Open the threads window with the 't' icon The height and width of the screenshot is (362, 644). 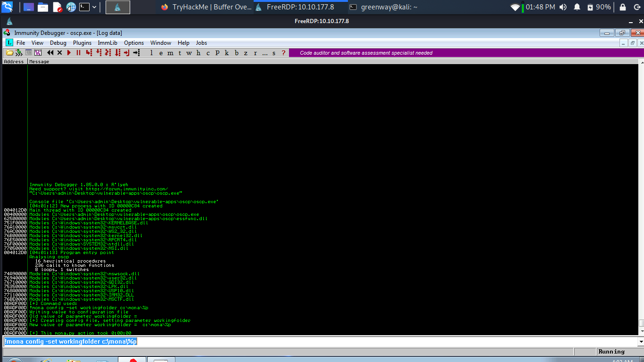click(x=180, y=53)
